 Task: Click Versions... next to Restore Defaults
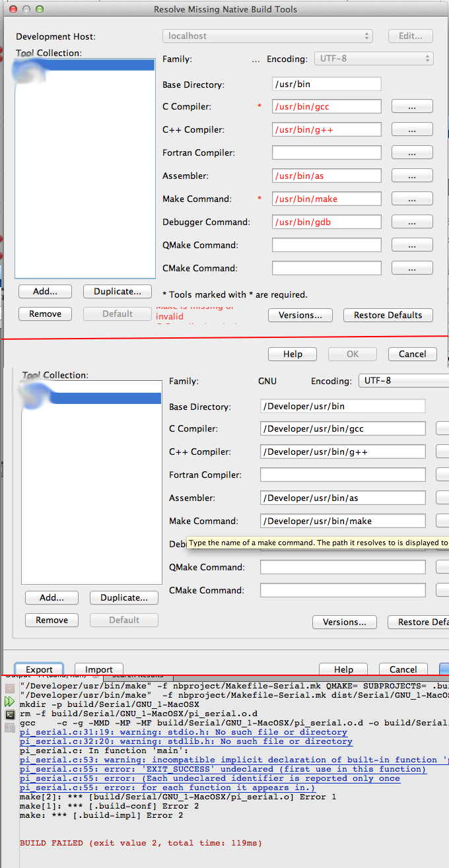[300, 315]
